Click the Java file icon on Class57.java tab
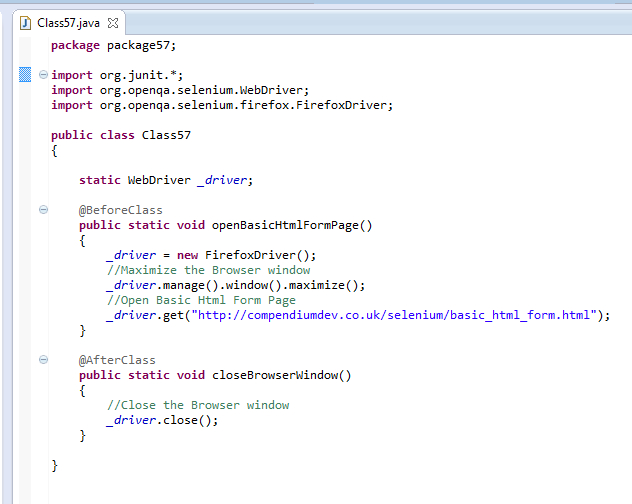632x504 pixels. [25, 23]
